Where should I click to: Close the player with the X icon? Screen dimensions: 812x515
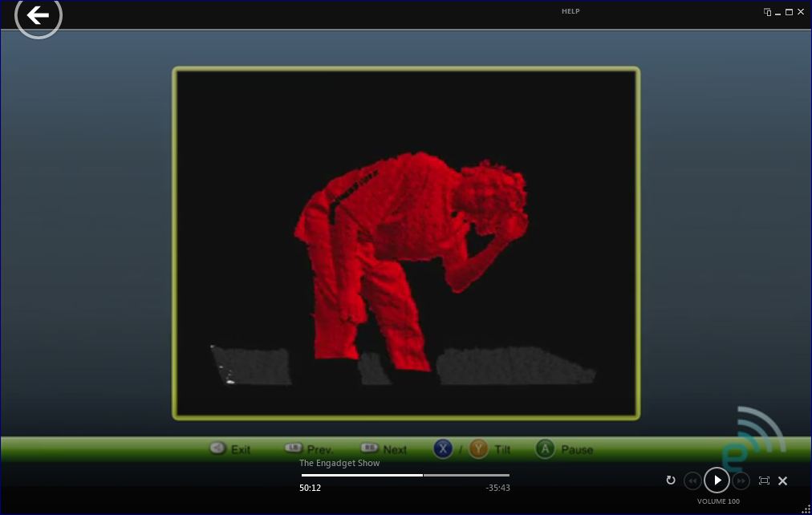783,481
